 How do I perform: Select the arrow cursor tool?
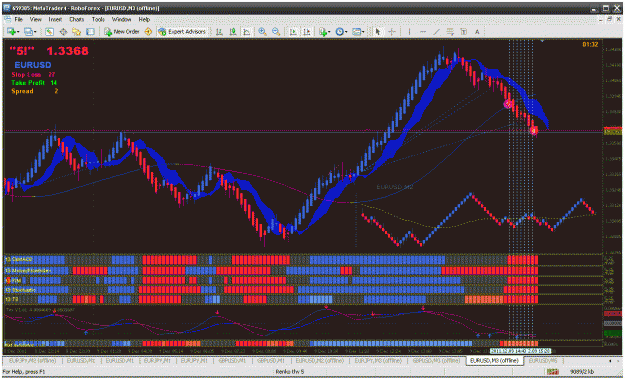(x=378, y=32)
